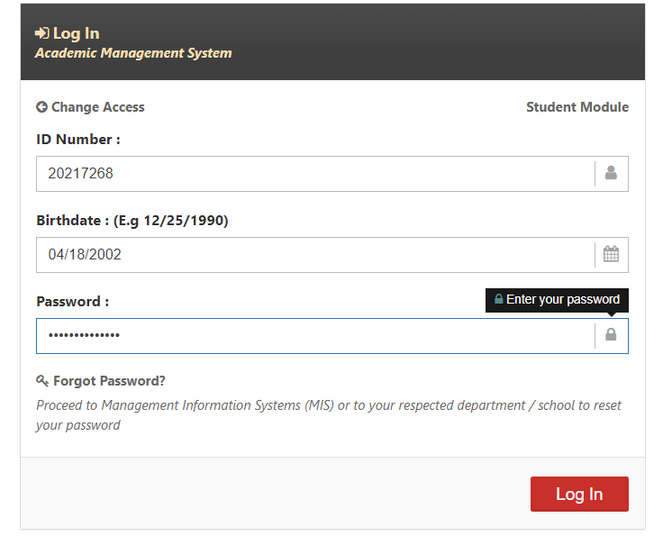This screenshot has height=545, width=663.
Task: Focus the Password input field
Action: coord(315,335)
